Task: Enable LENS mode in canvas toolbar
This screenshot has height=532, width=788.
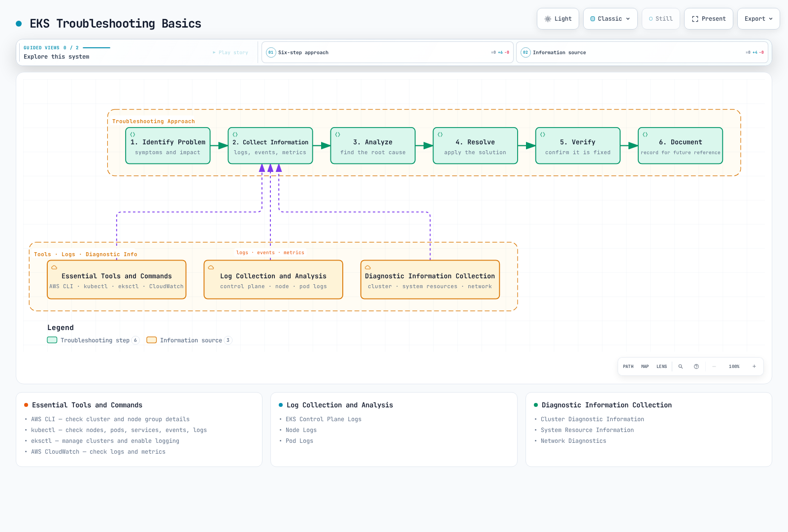Action: click(661, 366)
